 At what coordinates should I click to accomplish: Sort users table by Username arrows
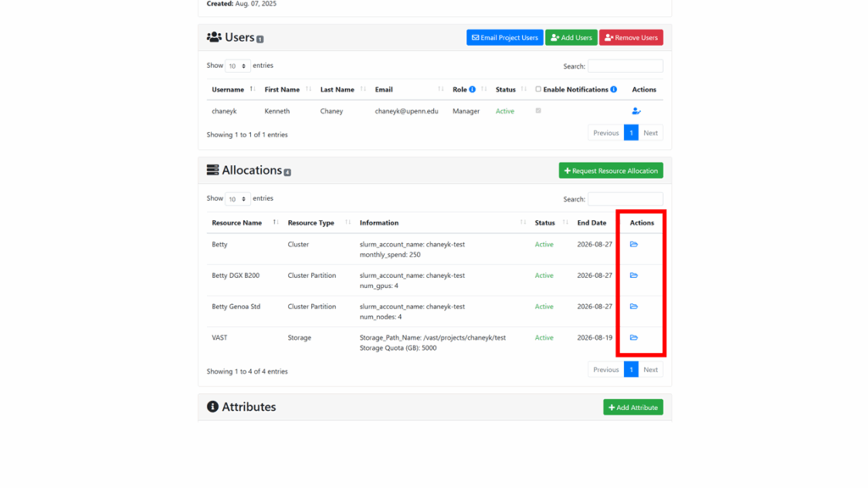coord(252,90)
